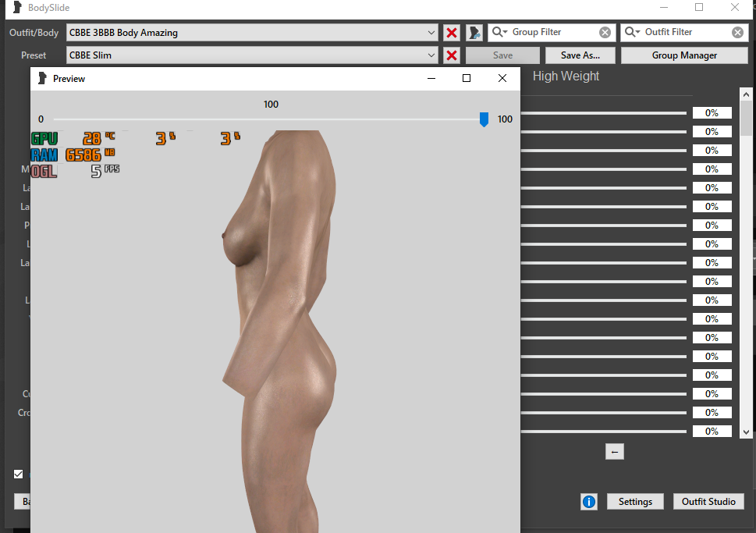Open the blue info about icon
The width and height of the screenshot is (756, 533).
pos(589,502)
